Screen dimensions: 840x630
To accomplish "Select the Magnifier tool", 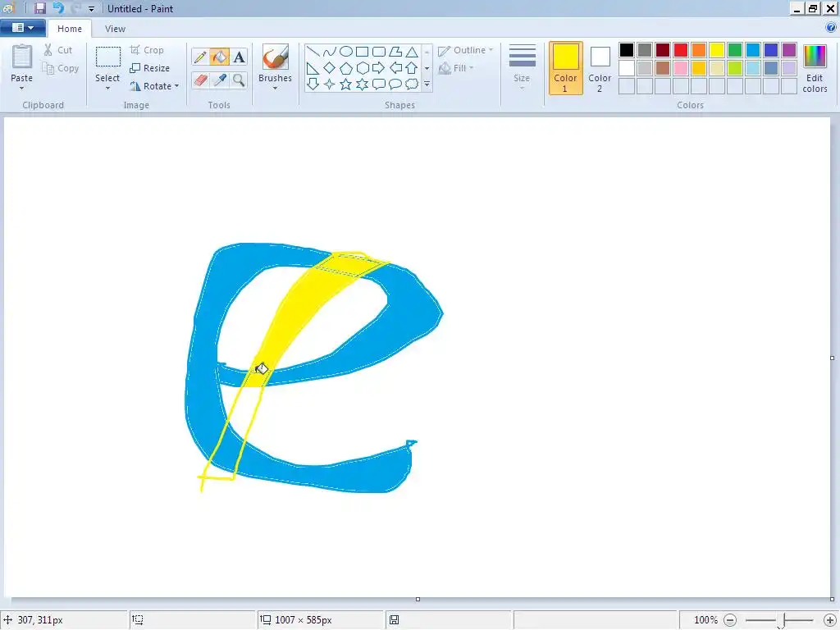I will pos(239,80).
